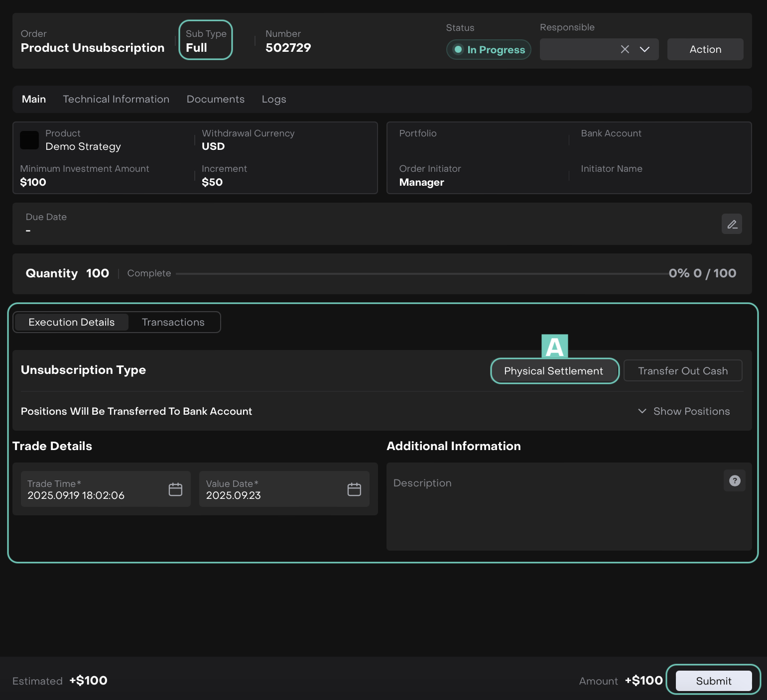Screen dimensions: 767x700
Task: Open the Value Date calendar picker
Action: (x=354, y=489)
